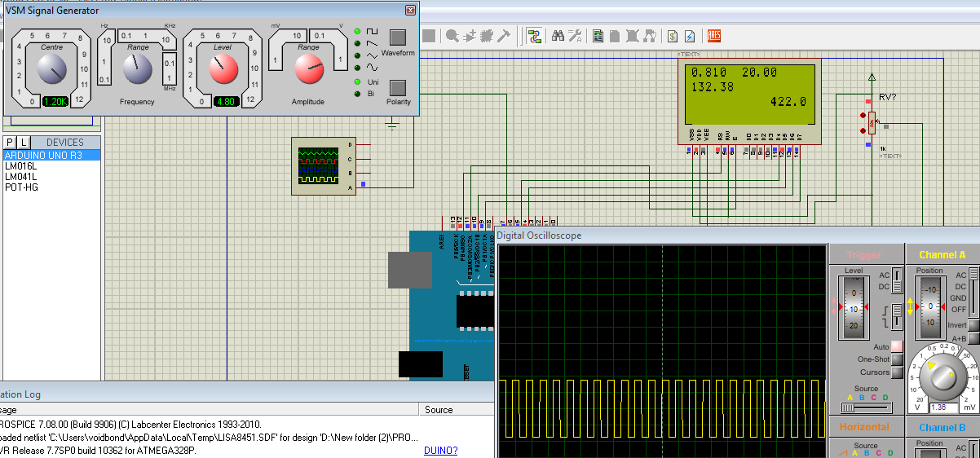Toggle Channel A Invert button
Viewport: 980px width, 458px height.
click(x=973, y=325)
